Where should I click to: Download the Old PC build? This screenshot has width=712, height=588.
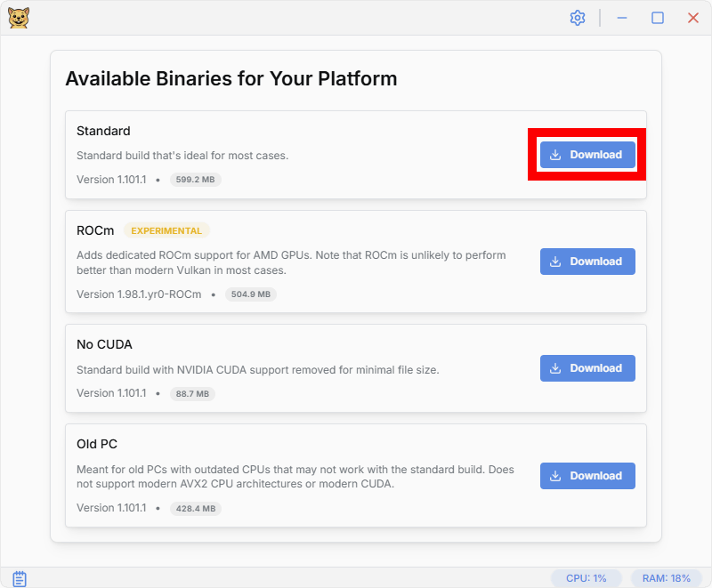[587, 476]
